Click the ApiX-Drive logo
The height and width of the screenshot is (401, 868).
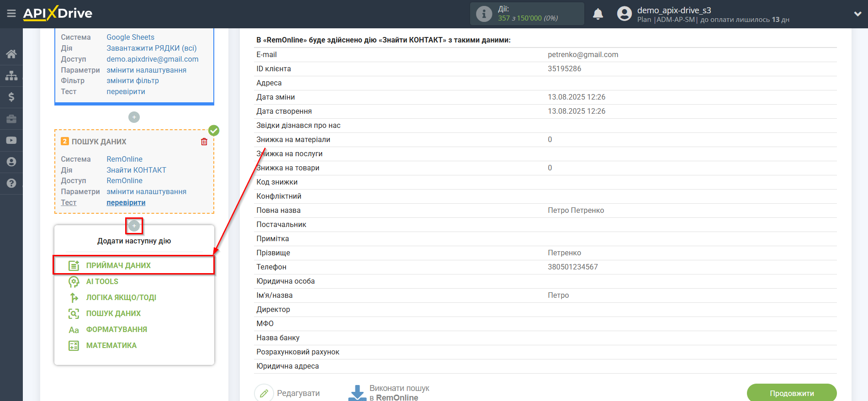click(x=58, y=13)
